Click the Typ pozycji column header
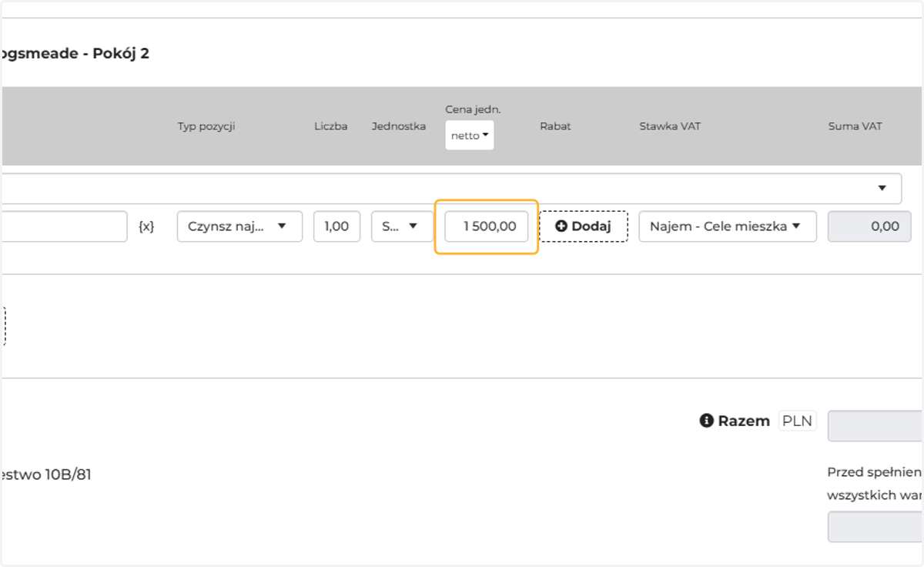 point(206,126)
